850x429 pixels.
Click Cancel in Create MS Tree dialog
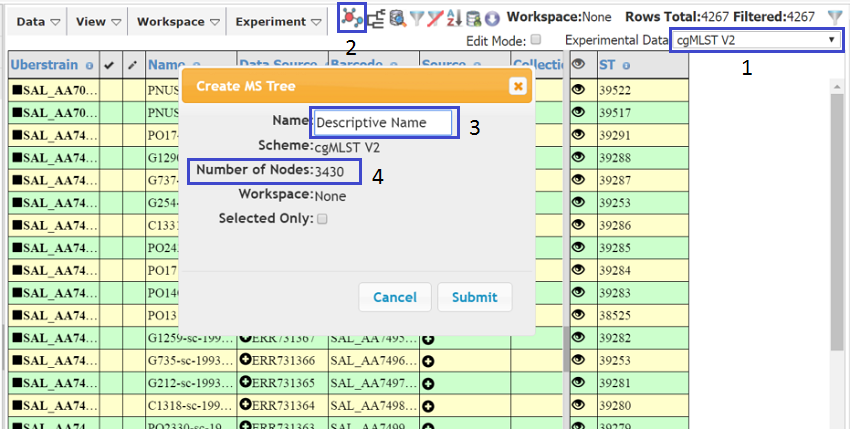point(395,297)
